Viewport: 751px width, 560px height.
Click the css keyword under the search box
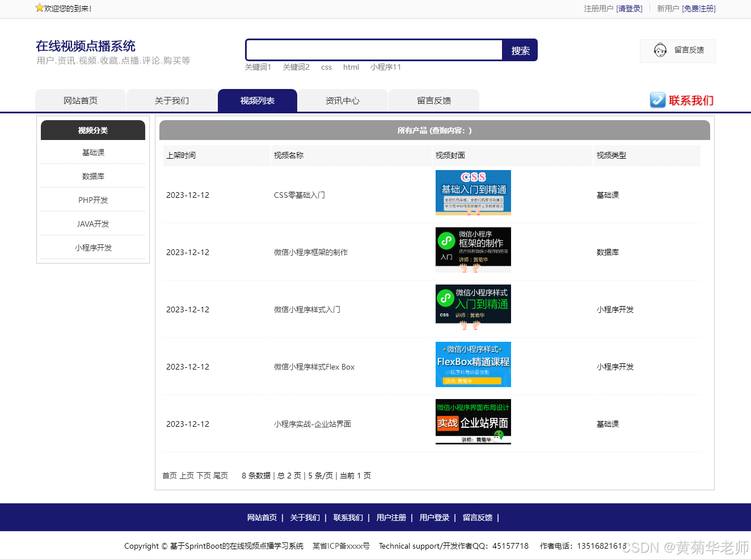326,67
